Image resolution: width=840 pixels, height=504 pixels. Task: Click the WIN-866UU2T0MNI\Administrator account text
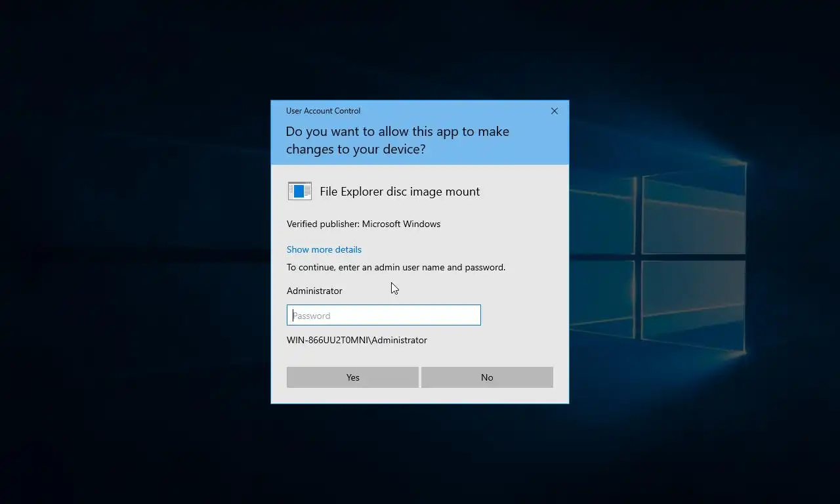coord(357,340)
